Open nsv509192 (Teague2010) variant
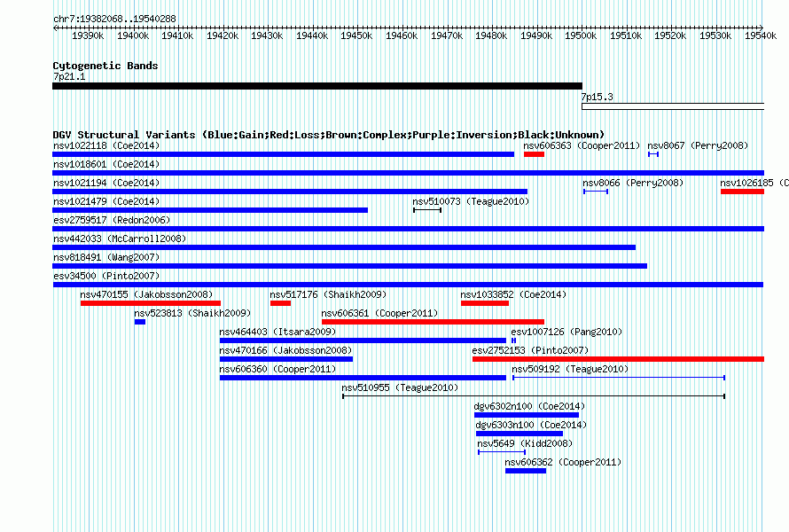This screenshot has width=789, height=532. click(570, 370)
